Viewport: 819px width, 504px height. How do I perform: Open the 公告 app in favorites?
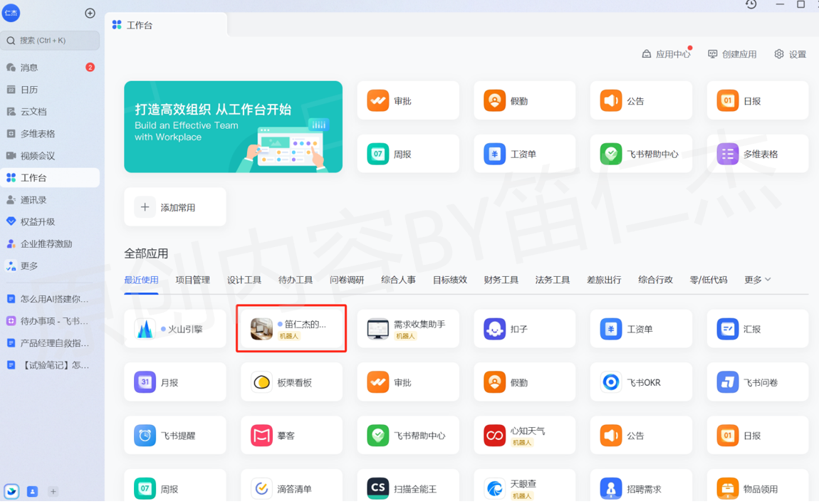(641, 100)
